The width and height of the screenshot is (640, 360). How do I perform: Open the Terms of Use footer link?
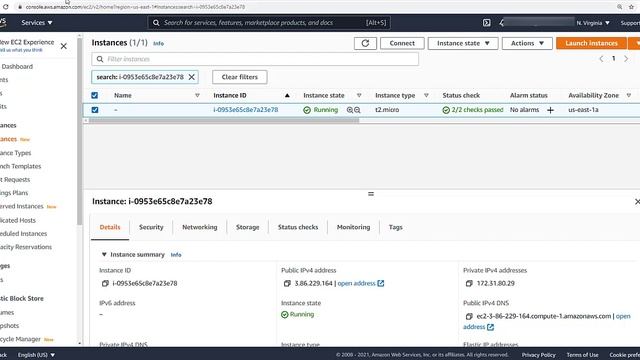pos(582,355)
